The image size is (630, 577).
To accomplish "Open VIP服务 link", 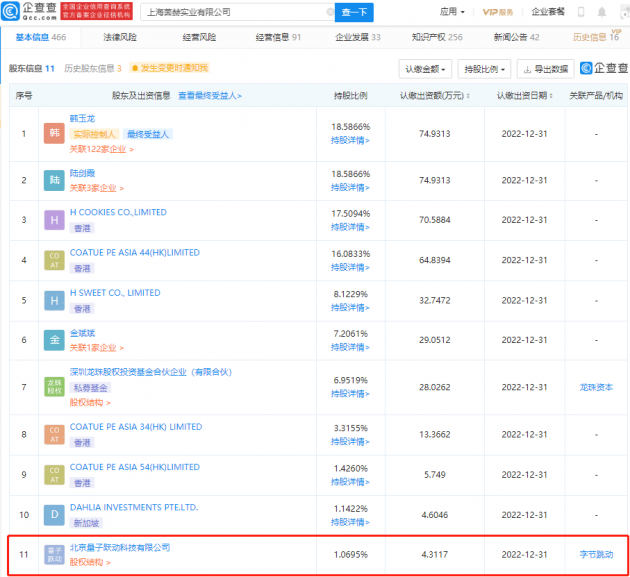I will tap(498, 12).
